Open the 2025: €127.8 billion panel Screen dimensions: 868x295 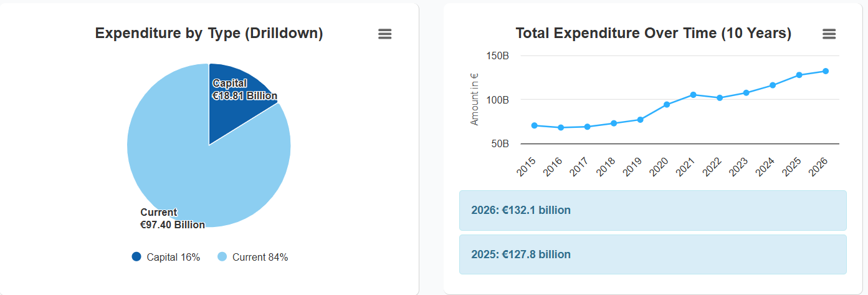(x=652, y=254)
